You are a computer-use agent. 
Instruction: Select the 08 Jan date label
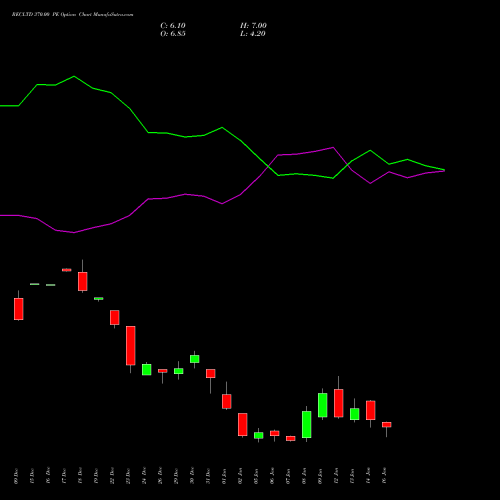click(x=304, y=476)
